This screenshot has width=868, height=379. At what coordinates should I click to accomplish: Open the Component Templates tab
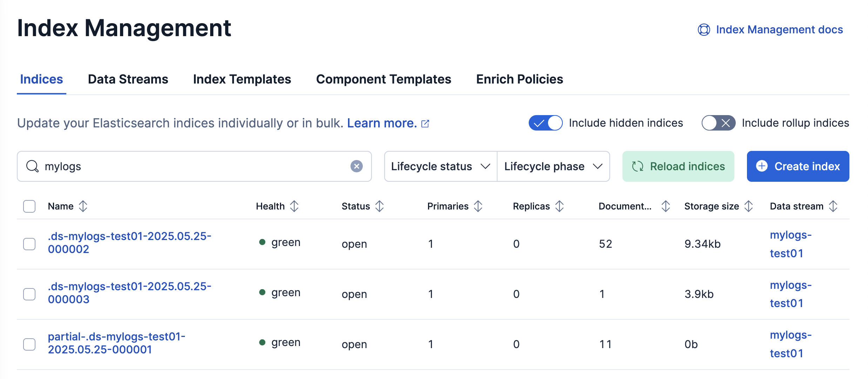[383, 79]
